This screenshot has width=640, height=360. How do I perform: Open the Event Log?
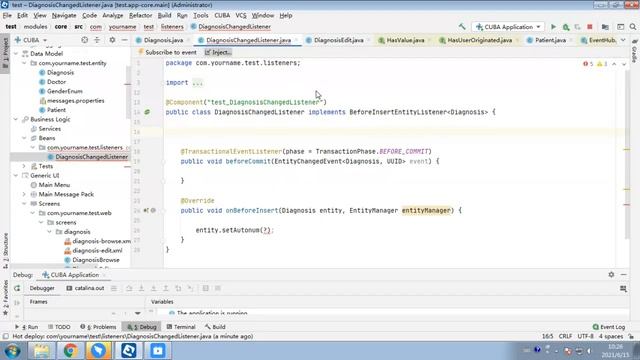[x=609, y=327]
